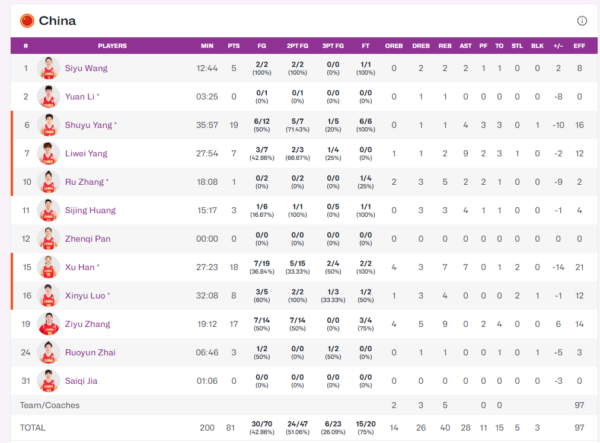Click Yuan Li's player photo

[x=48, y=97]
